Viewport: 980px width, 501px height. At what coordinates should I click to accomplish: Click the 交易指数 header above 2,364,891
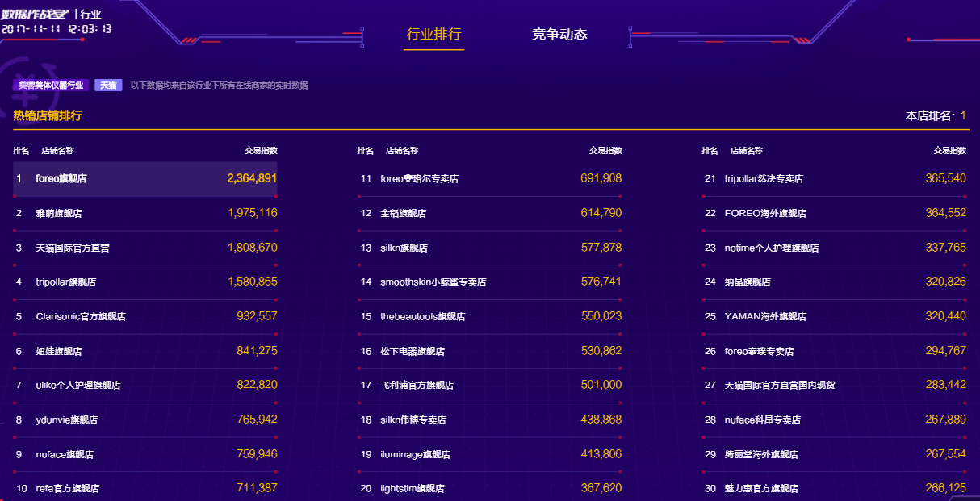[x=261, y=151]
